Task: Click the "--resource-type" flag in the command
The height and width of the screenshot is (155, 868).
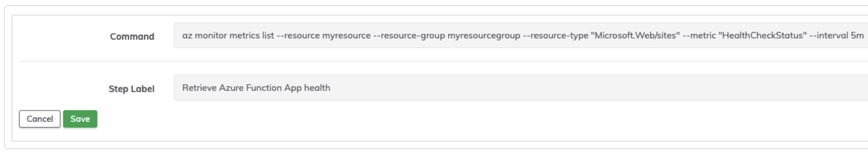Action: (x=556, y=36)
